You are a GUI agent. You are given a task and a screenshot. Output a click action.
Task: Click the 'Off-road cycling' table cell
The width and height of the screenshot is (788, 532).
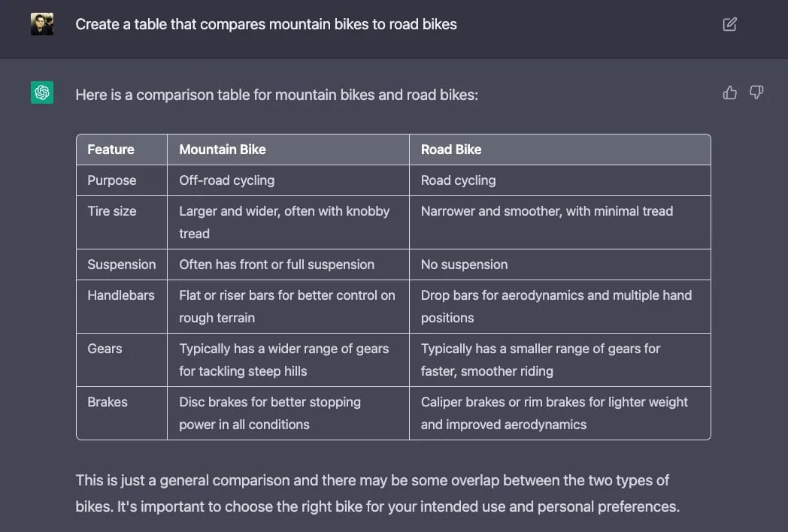(226, 180)
